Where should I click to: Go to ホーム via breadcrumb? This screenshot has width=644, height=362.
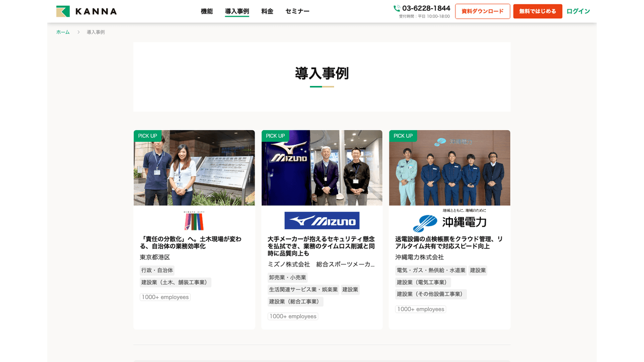63,32
